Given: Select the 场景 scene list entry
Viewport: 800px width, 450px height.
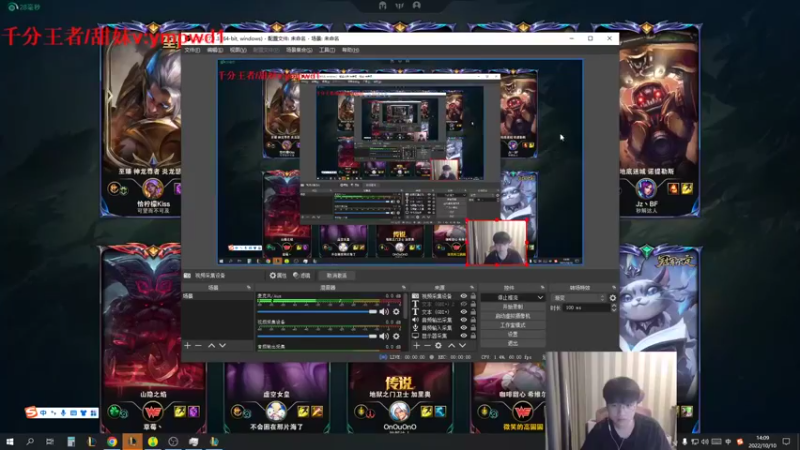Looking at the screenshot, I should pyautogui.click(x=218, y=296).
